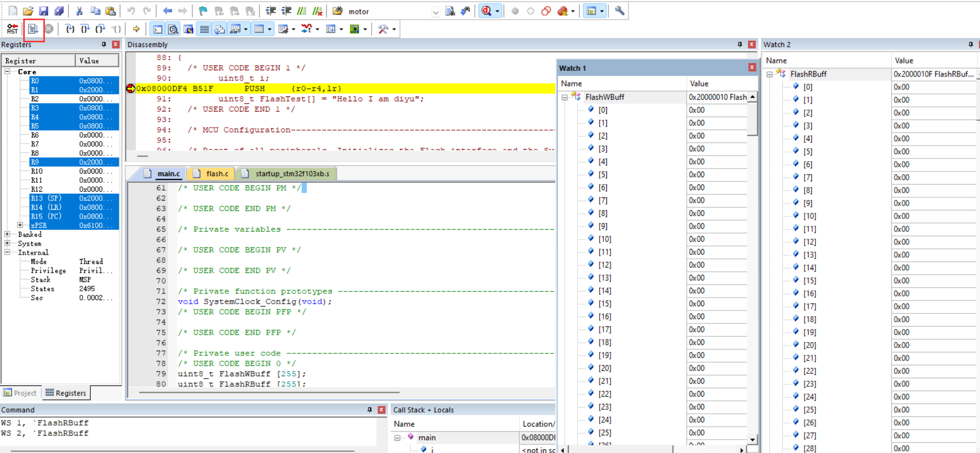Toggle Start/Stop Debug Session icon
The height and width of the screenshot is (453, 980).
[x=486, y=11]
